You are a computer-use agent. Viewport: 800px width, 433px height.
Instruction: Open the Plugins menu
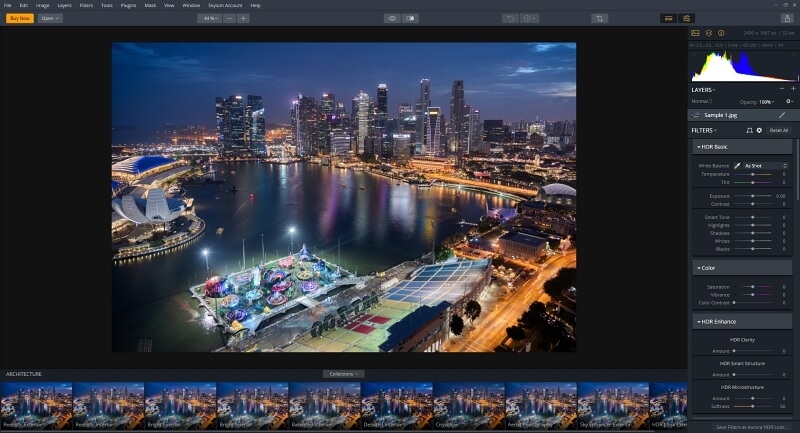click(128, 5)
